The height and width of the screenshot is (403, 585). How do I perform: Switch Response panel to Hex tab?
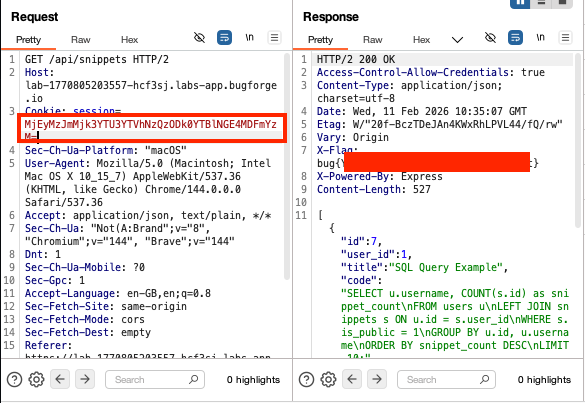pos(421,40)
